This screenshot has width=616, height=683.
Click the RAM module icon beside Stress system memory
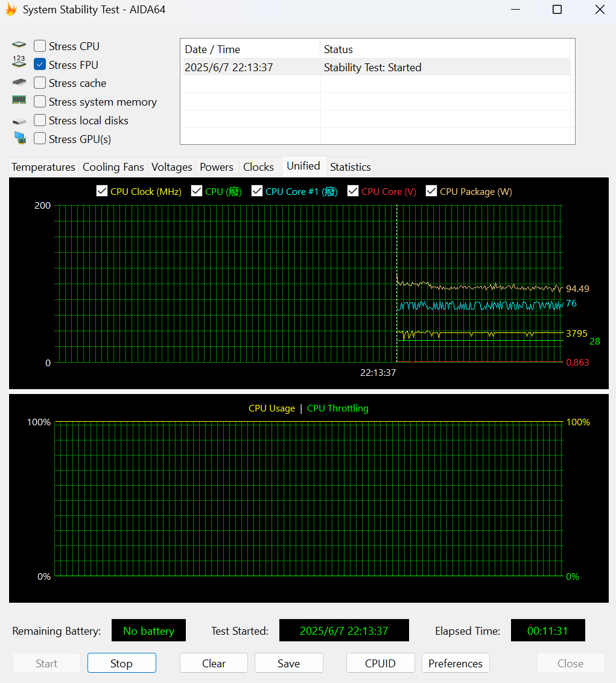coord(19,100)
